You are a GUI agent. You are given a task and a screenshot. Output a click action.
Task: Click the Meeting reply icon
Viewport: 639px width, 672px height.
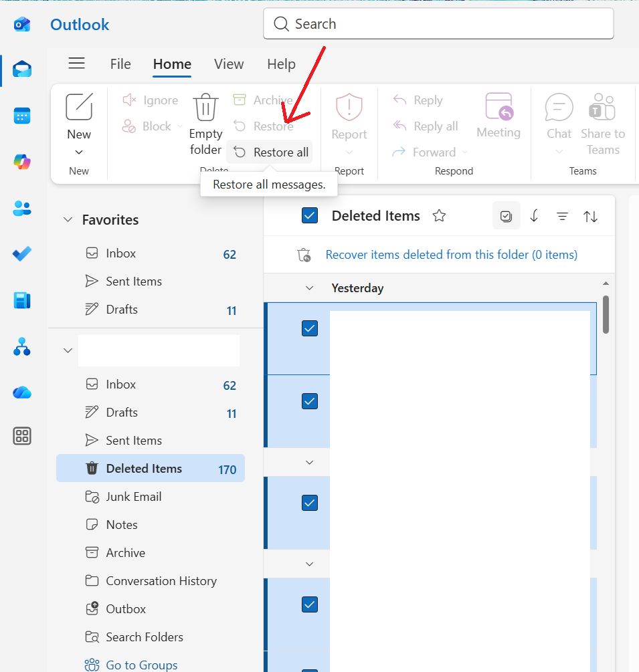click(498, 106)
